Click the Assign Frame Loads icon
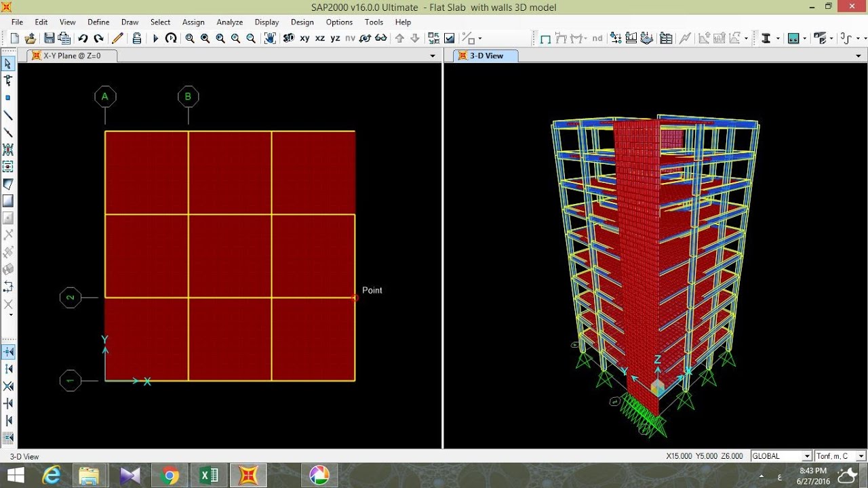Screen dimensions: 868x488 [x=632, y=39]
